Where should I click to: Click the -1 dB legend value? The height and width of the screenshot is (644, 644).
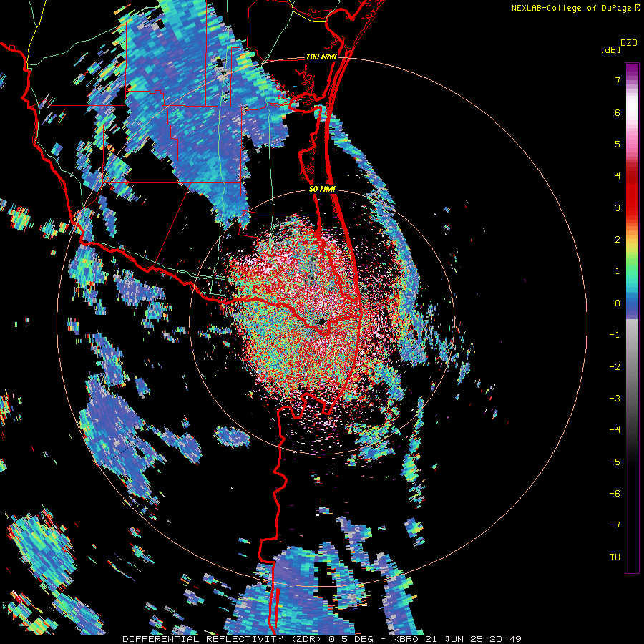[615, 335]
